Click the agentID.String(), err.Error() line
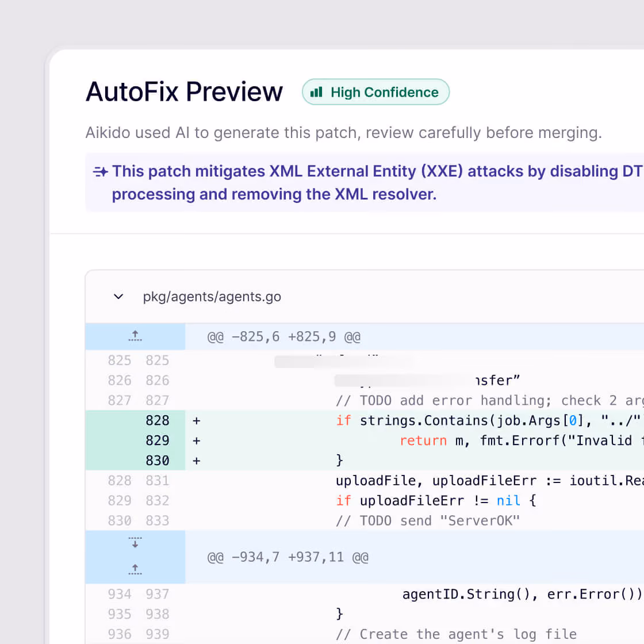The width and height of the screenshot is (644, 644). pos(523,595)
